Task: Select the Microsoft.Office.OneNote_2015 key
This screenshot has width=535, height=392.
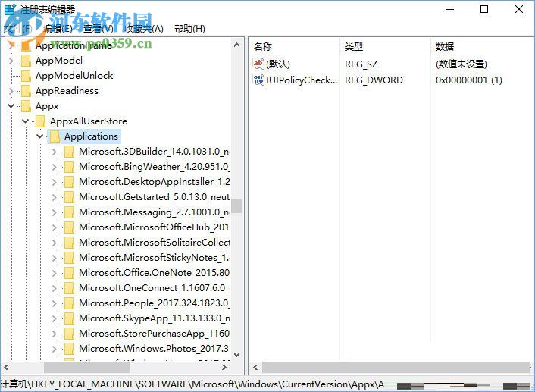Action: pos(155,272)
